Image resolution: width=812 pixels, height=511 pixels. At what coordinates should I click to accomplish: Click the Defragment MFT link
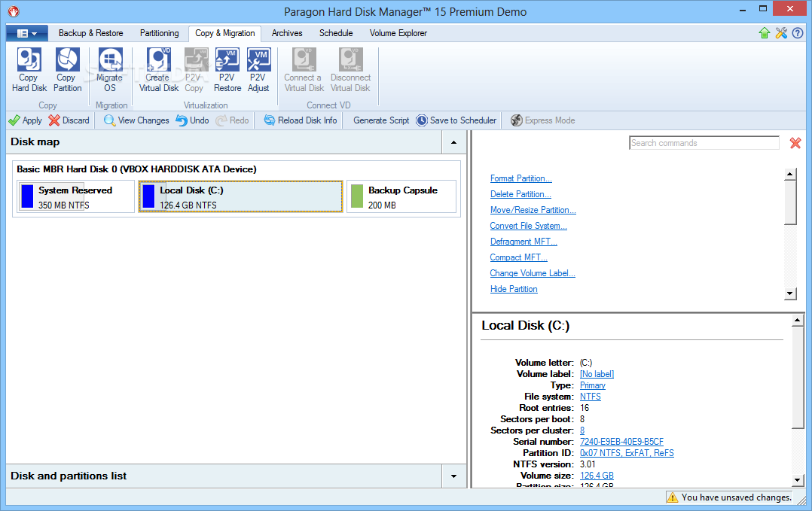click(524, 242)
